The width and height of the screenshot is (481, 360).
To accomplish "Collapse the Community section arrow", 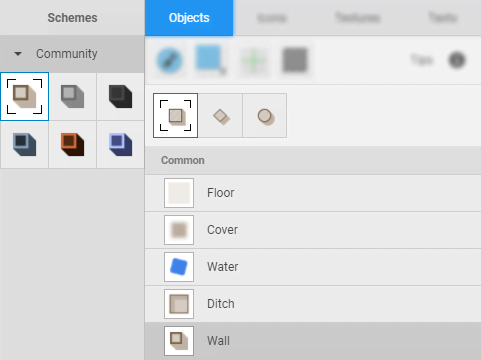I will pos(18,54).
